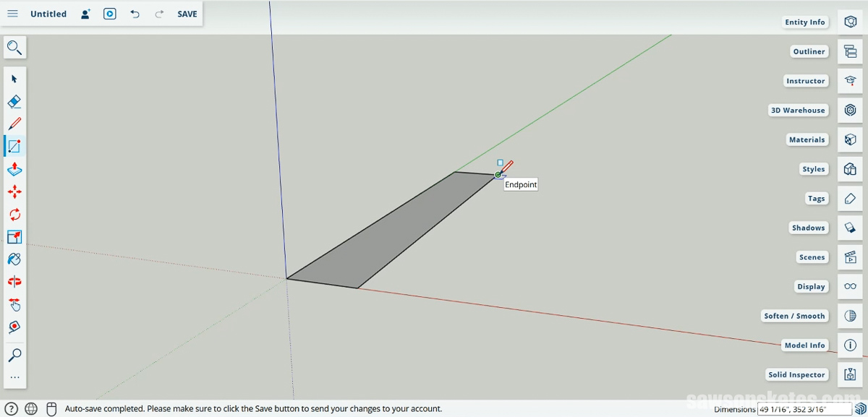Open the hamburger main menu
868x417 pixels.
coord(12,14)
